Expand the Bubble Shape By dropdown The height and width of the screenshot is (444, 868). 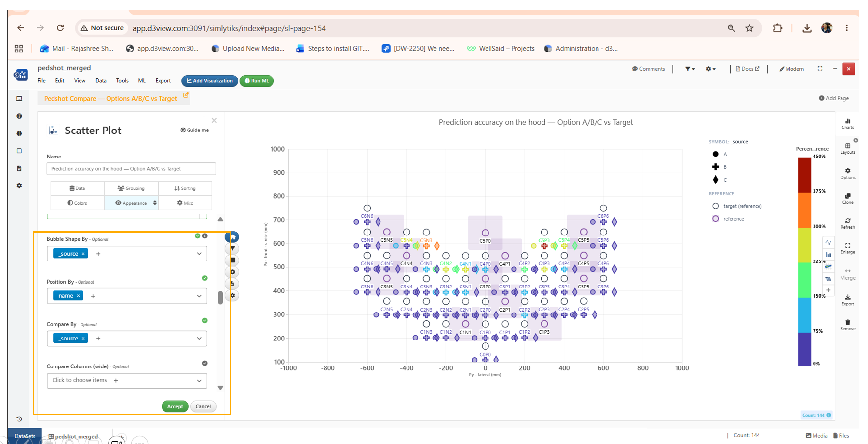coord(199,254)
